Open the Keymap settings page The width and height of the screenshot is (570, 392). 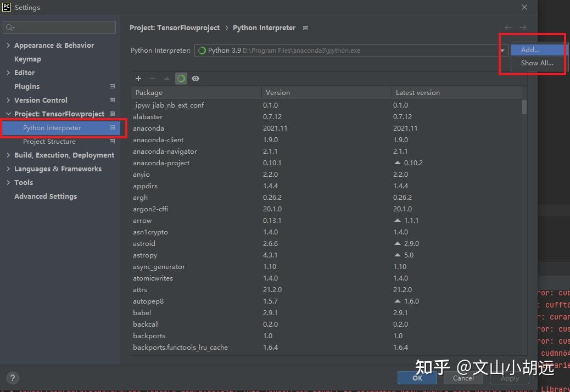click(27, 59)
